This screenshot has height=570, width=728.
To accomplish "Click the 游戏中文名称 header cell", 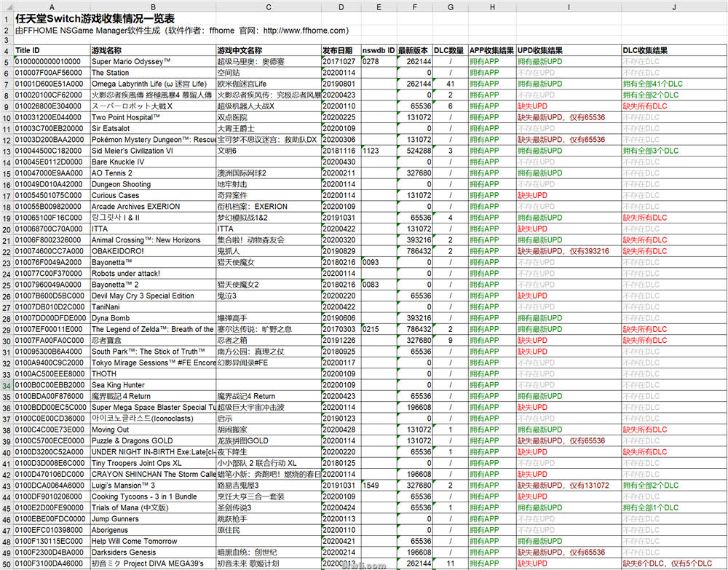I will (269, 50).
